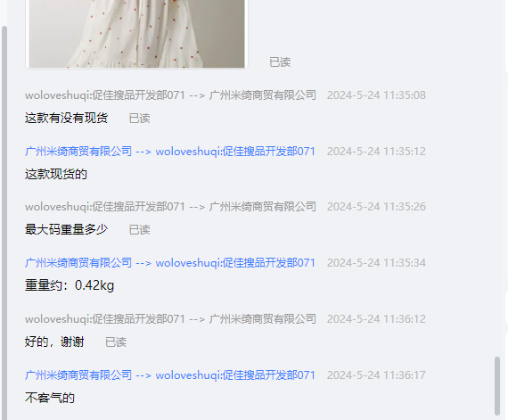Click the timestamp 2024-5-24 11:36:17
Viewport: 508px width, 420px height.
point(376,375)
